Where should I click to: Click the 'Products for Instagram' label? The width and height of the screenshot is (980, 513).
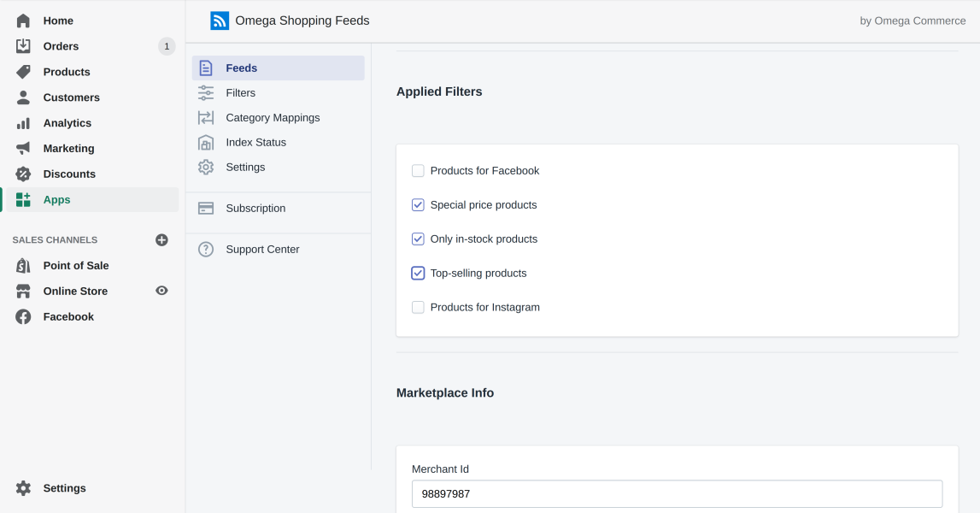(x=485, y=307)
